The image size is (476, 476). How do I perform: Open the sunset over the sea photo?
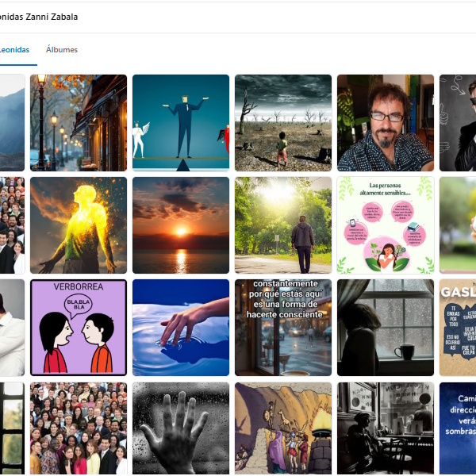(x=181, y=225)
